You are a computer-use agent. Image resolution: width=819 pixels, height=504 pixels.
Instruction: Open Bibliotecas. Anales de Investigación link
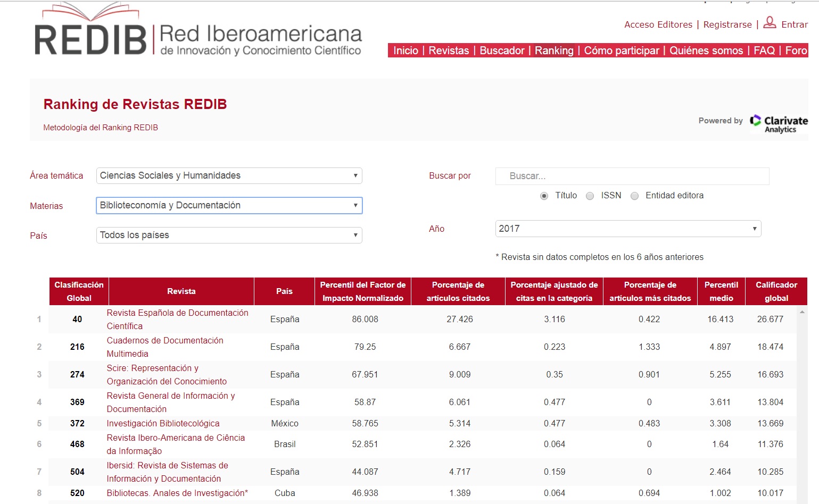tap(177, 493)
